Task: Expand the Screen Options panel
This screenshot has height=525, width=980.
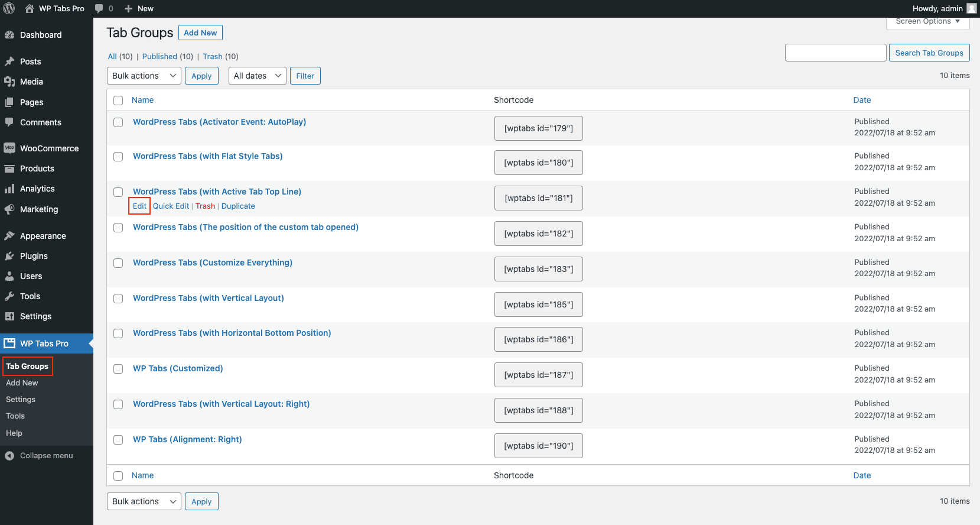Action: (927, 22)
